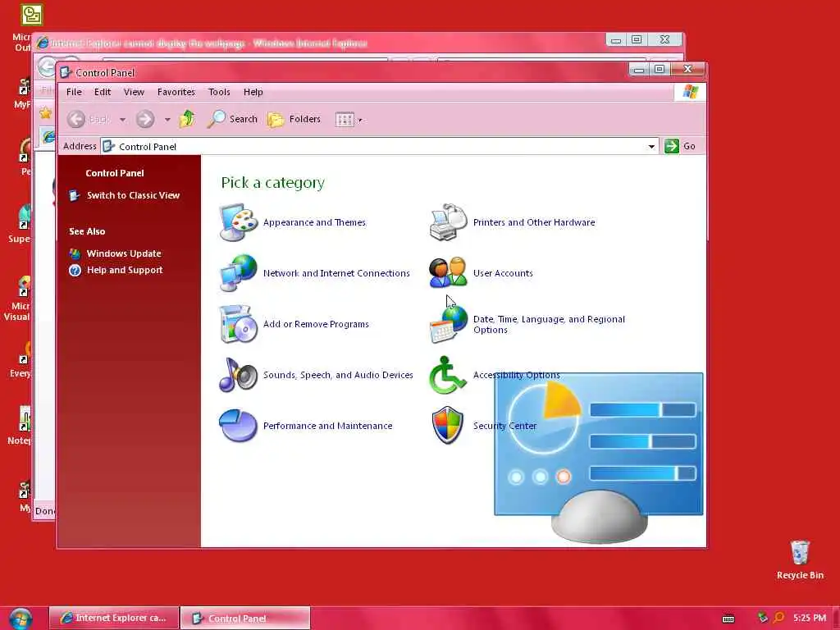Viewport: 840px width, 630px height.
Task: Click Network and Internet Connections link
Action: (x=336, y=273)
